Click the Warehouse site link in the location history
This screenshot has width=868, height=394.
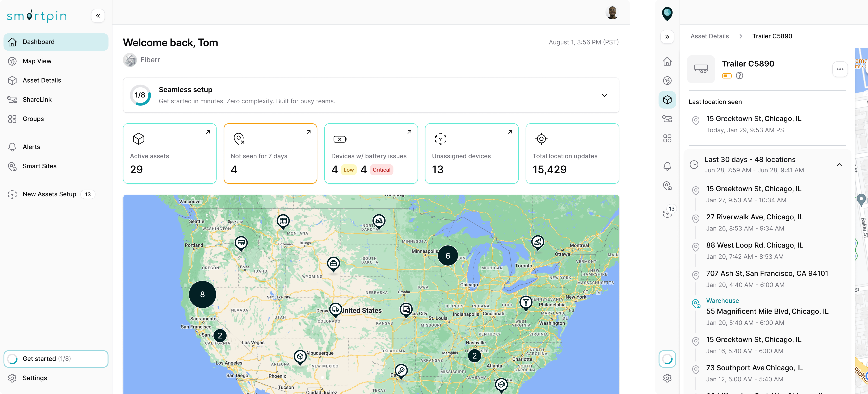pos(722,300)
